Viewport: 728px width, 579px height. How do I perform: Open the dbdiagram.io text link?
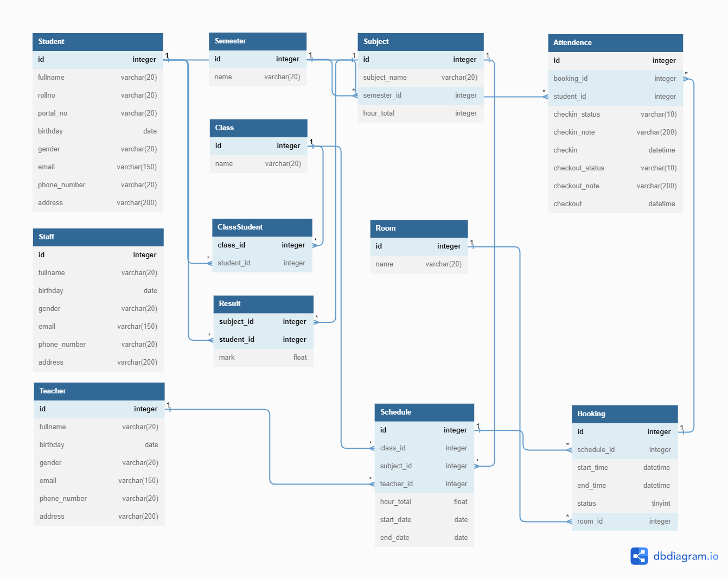click(x=685, y=556)
